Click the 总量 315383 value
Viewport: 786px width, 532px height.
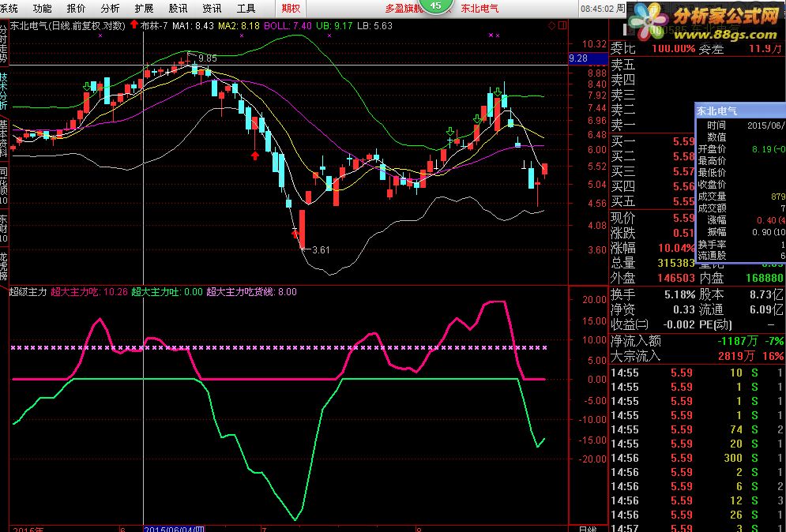tap(676, 263)
